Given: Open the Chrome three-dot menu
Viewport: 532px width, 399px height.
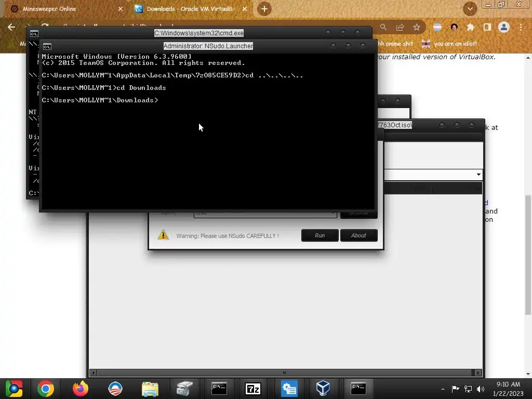Looking at the screenshot, I should [521, 27].
